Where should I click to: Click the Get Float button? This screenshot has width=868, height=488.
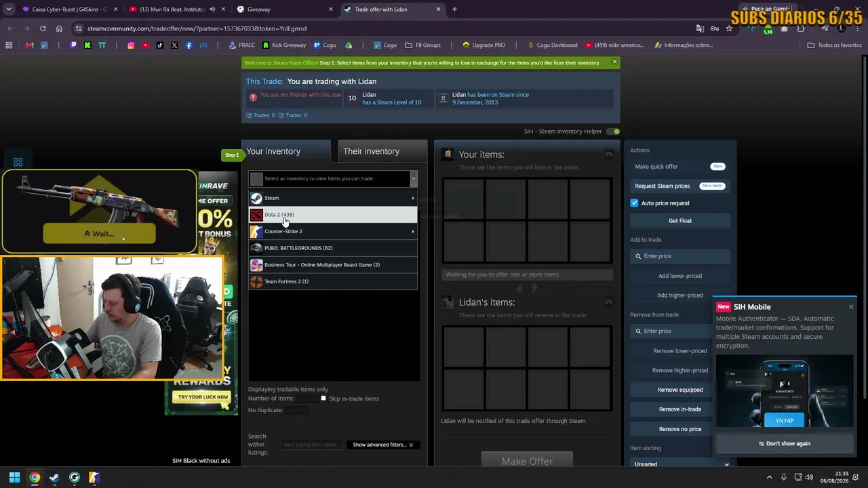(x=680, y=221)
